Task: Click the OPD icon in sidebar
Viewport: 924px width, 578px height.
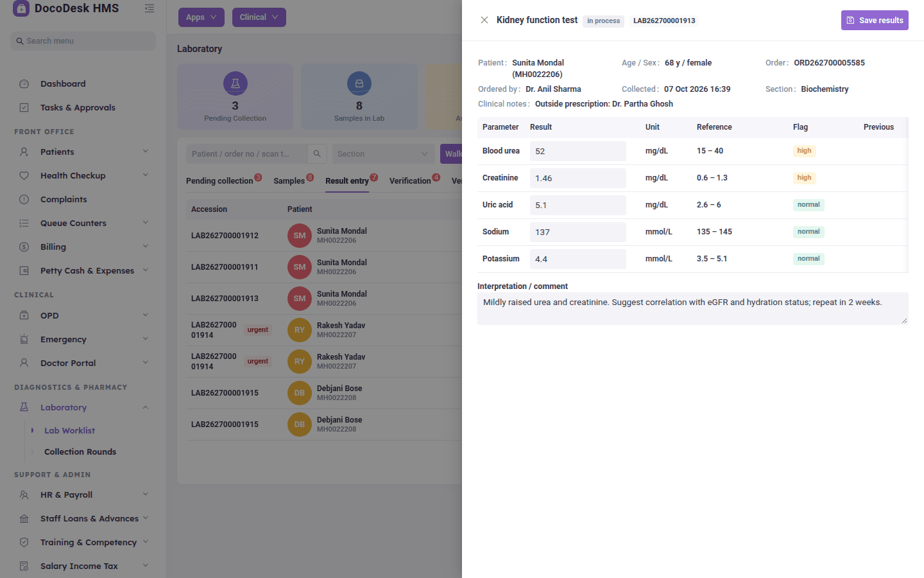Action: pyautogui.click(x=24, y=315)
